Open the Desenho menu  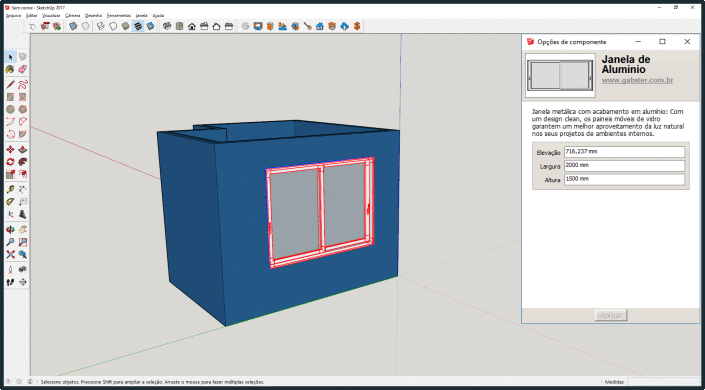pyautogui.click(x=94, y=15)
